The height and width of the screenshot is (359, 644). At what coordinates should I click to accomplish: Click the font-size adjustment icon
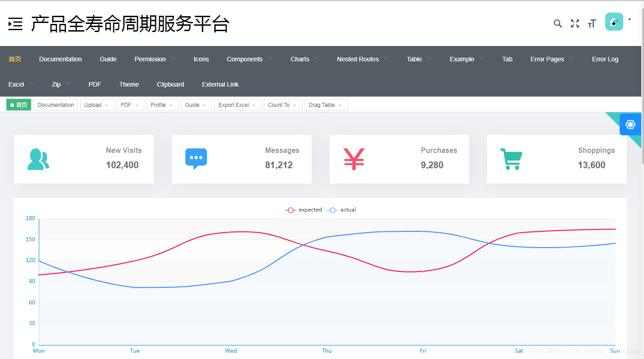592,23
